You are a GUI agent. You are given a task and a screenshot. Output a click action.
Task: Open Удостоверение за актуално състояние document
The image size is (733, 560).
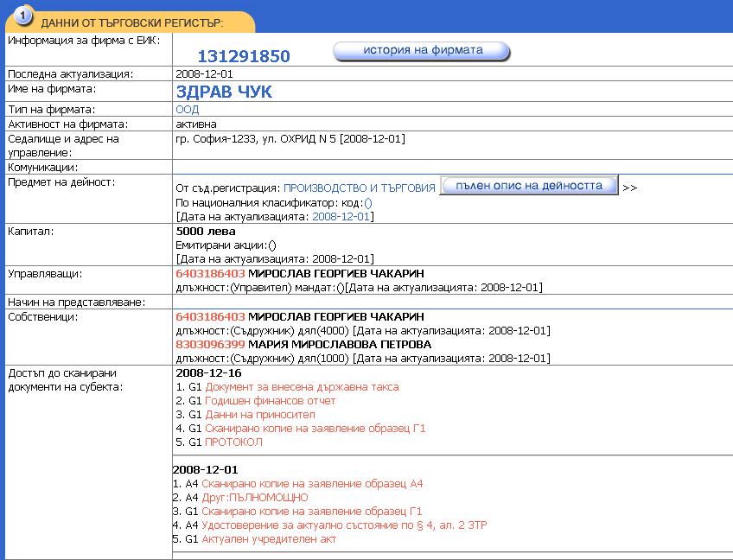pyautogui.click(x=344, y=525)
